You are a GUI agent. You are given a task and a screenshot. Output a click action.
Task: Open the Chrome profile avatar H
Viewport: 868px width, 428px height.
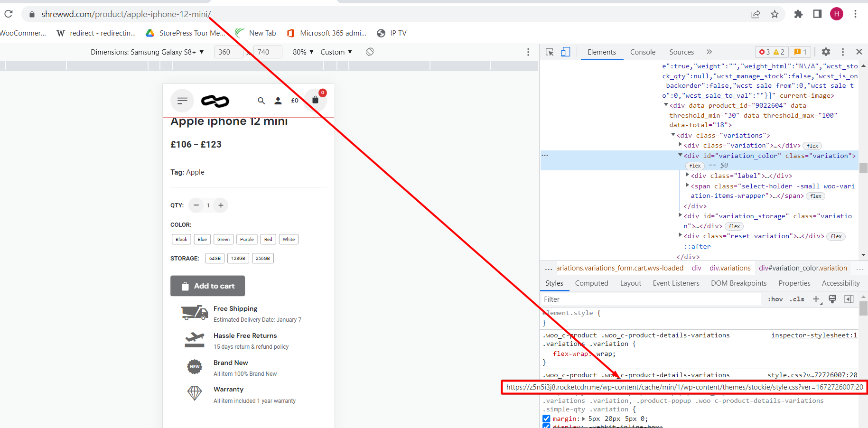pos(837,14)
